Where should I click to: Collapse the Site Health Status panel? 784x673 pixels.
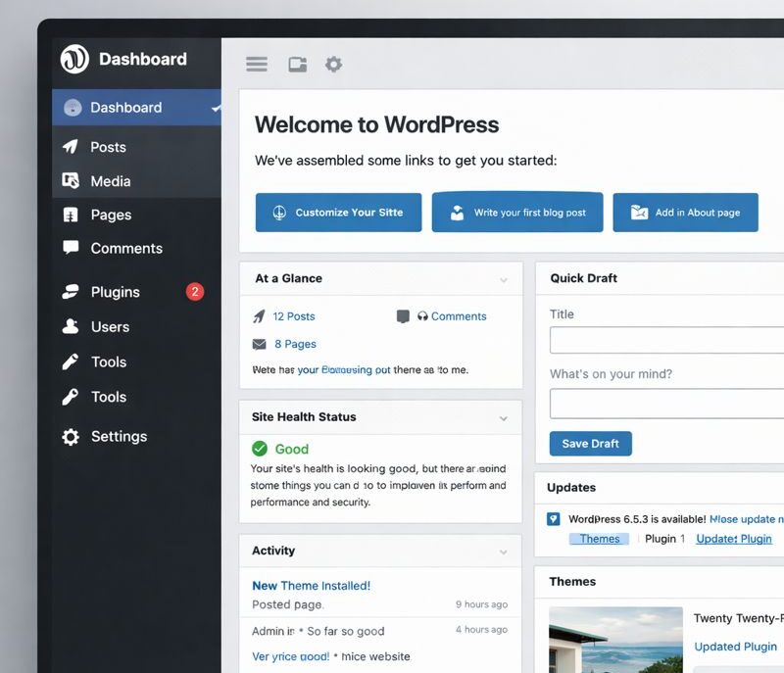(x=504, y=418)
